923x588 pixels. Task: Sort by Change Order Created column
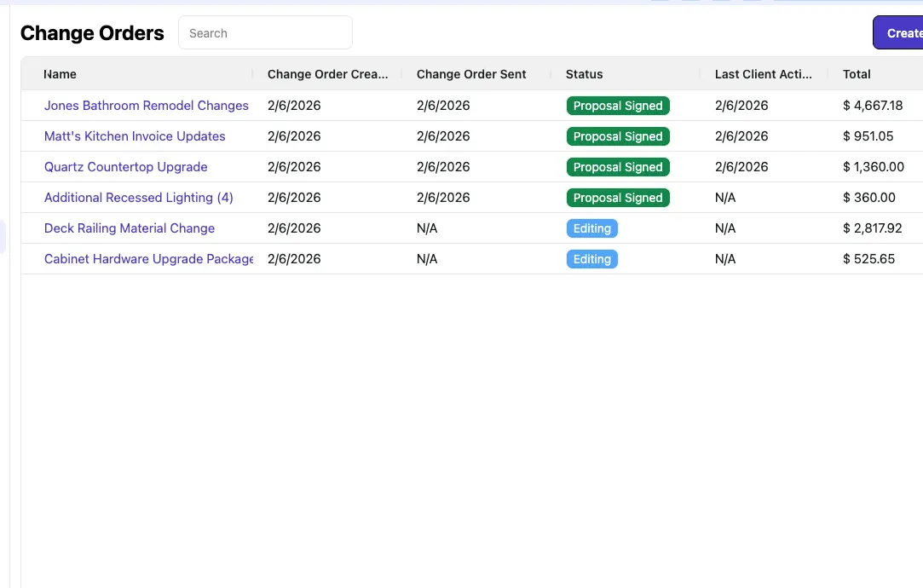(327, 74)
